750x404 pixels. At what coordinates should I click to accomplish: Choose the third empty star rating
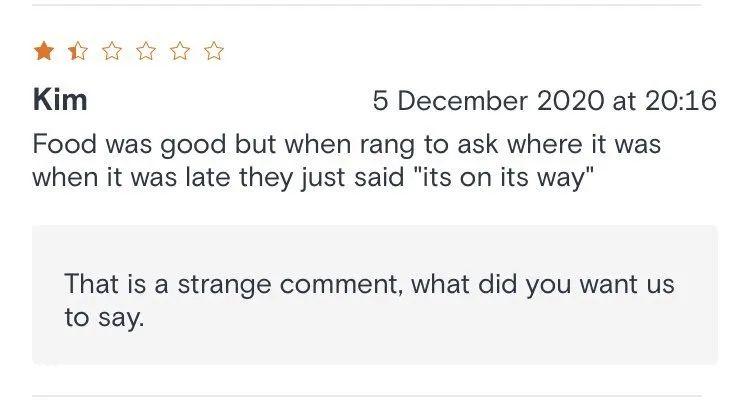pyautogui.click(x=112, y=51)
